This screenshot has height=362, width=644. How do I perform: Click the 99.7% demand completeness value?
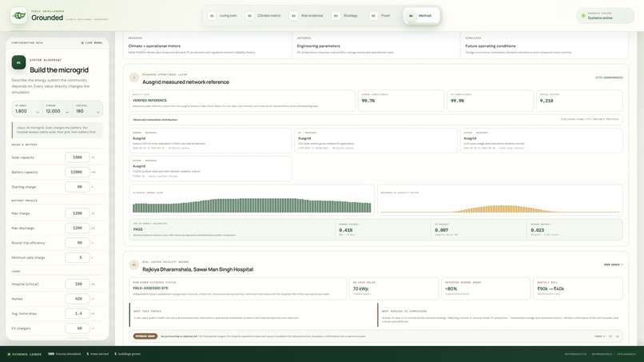pyautogui.click(x=368, y=101)
